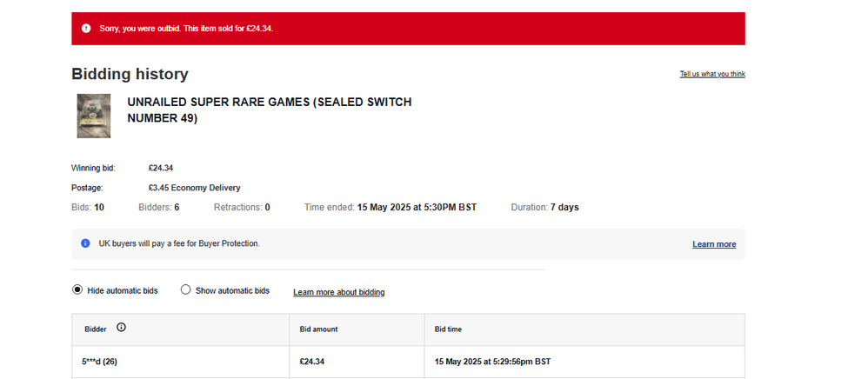Open the Unrailed game item thumbnail
The image size is (868, 379).
click(93, 116)
